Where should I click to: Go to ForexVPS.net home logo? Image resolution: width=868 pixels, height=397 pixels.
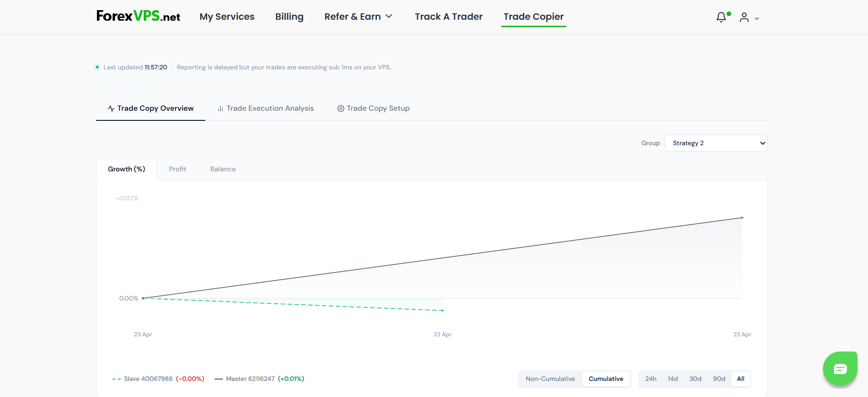click(x=138, y=16)
